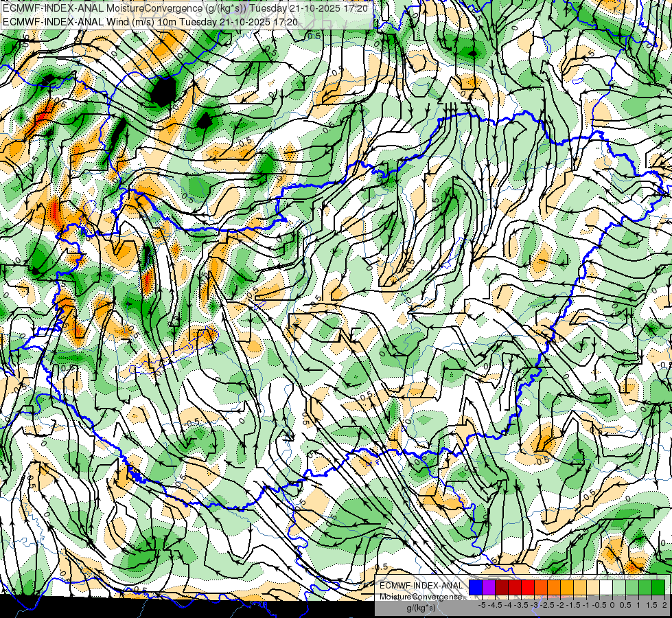Click the MoistureConvergence title line at top
This screenshot has height=618, width=672.
187,8
